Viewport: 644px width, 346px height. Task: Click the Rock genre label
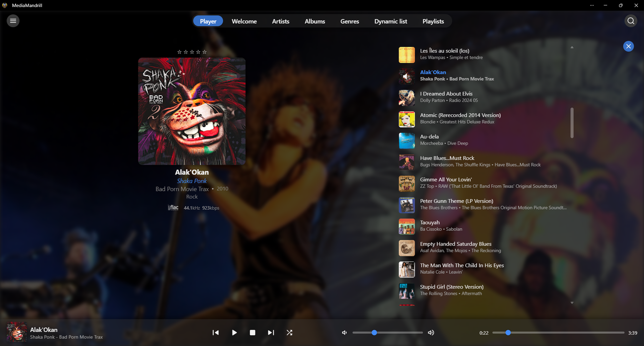pos(192,197)
